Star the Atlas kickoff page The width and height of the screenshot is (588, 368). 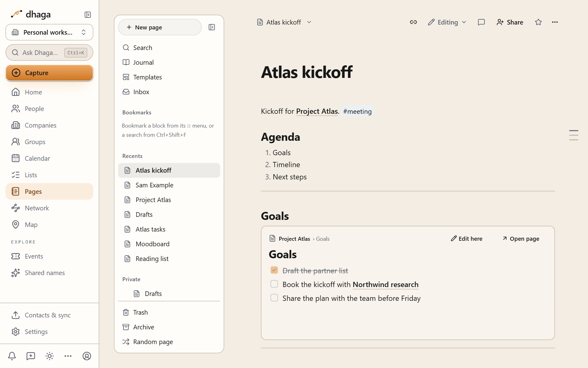[538, 22]
